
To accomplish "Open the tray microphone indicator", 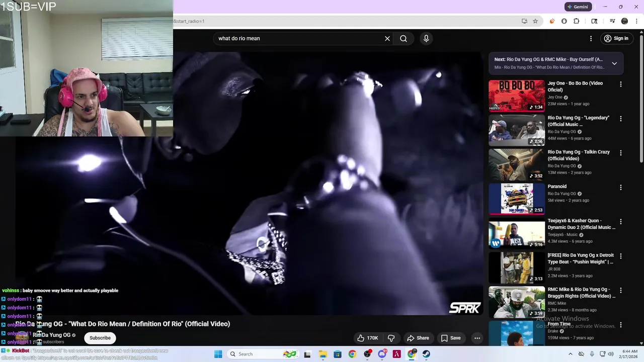I will (592, 354).
